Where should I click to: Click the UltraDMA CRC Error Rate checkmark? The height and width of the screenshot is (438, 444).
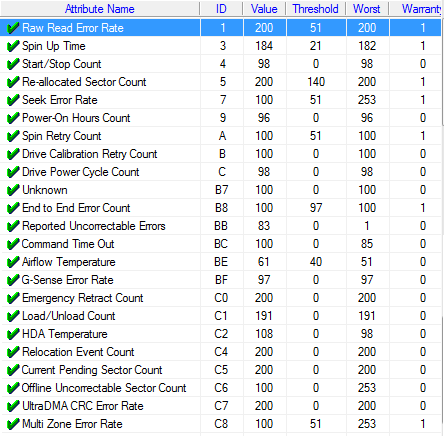point(13,406)
